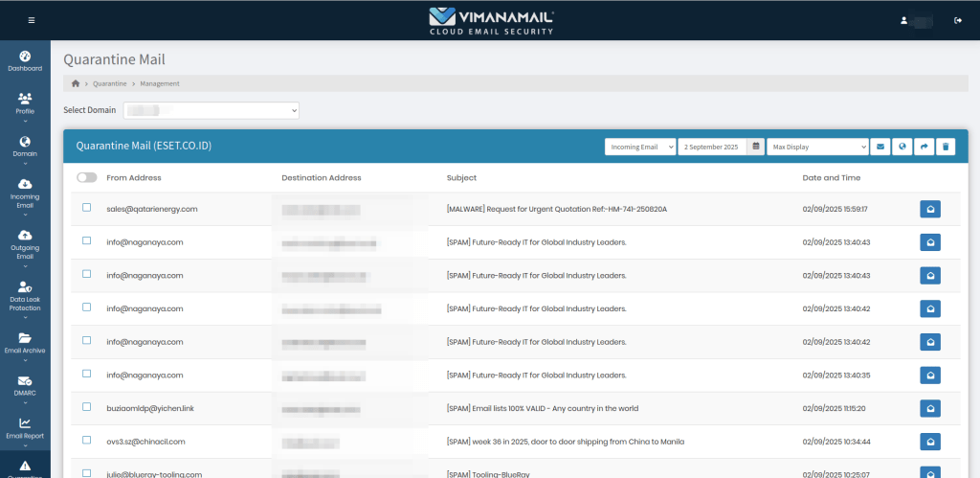Open the Domain globe icon
The image size is (980, 478).
[x=25, y=142]
